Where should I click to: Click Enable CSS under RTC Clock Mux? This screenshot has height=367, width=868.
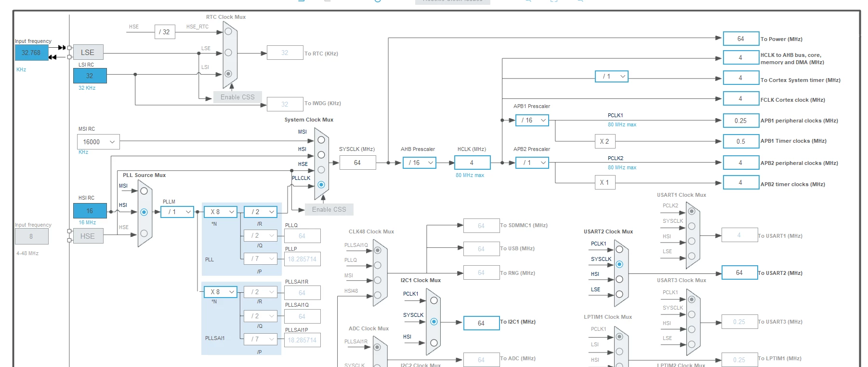(237, 97)
